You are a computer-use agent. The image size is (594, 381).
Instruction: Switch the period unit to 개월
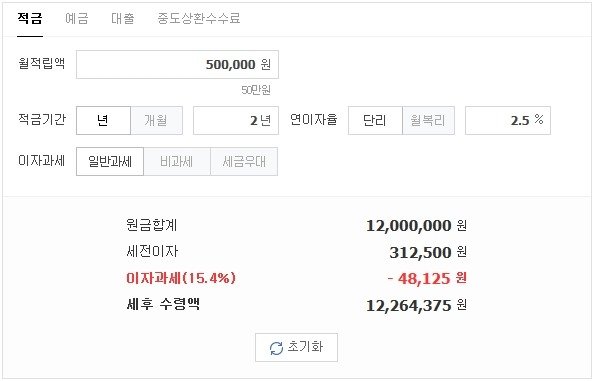[x=156, y=120]
